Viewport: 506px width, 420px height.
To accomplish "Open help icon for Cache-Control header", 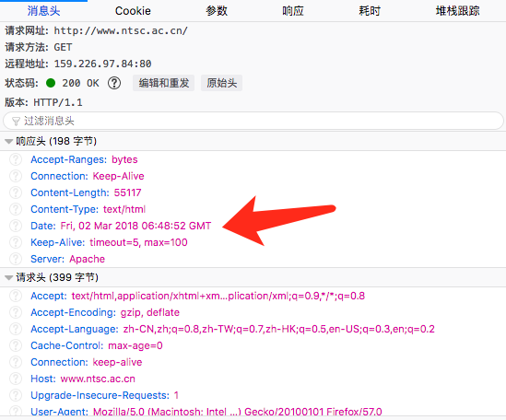I will point(16,345).
